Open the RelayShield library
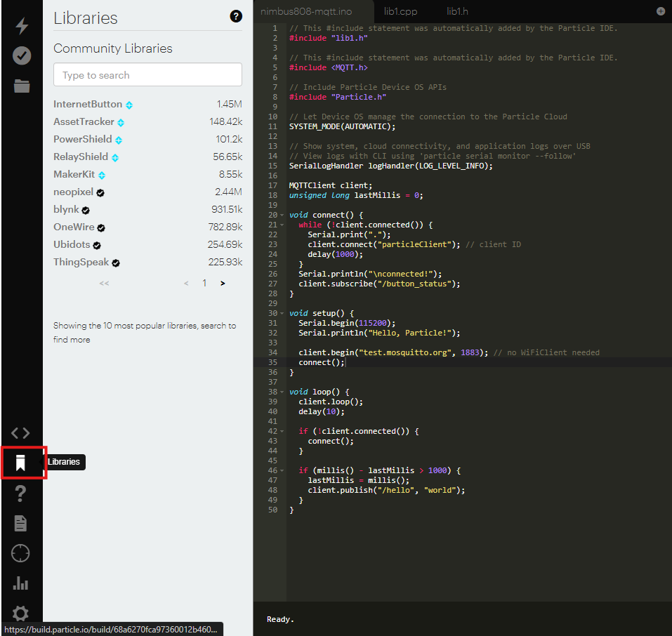Viewport: 672px width, 636px height. 81,157
